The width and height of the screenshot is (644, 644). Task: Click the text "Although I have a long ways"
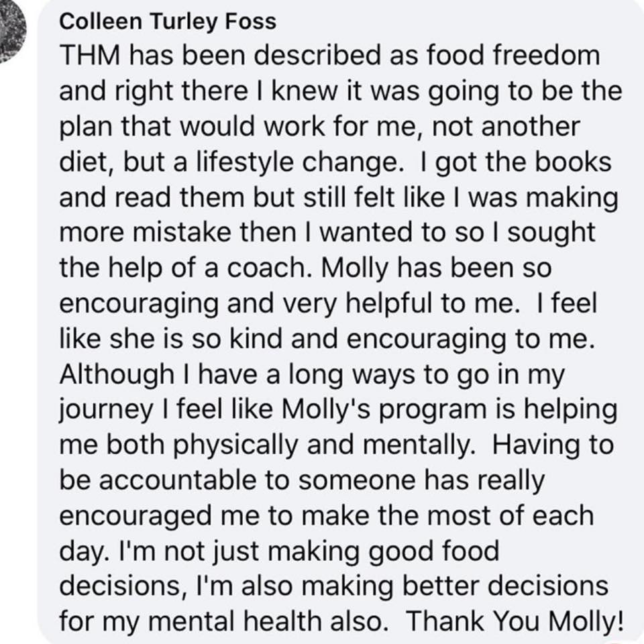pos(237,375)
